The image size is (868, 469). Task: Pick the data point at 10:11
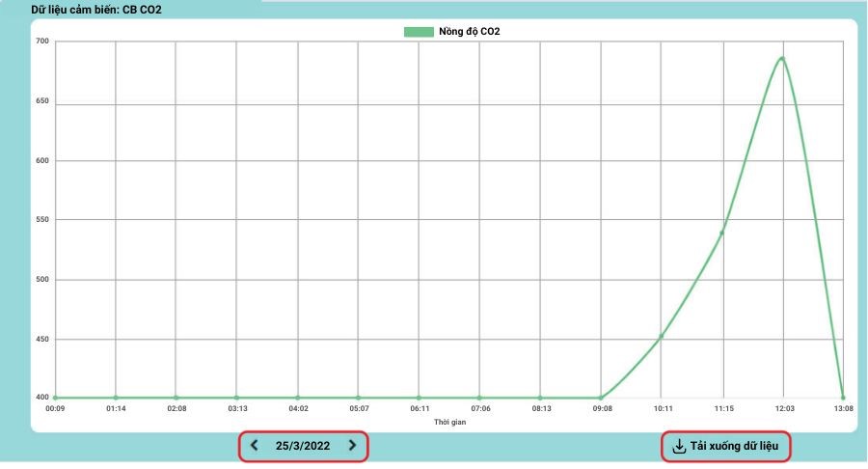pos(661,337)
